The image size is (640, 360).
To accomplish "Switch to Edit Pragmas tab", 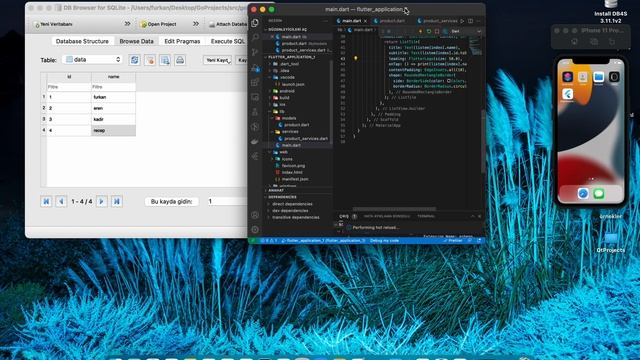I will pos(182,41).
